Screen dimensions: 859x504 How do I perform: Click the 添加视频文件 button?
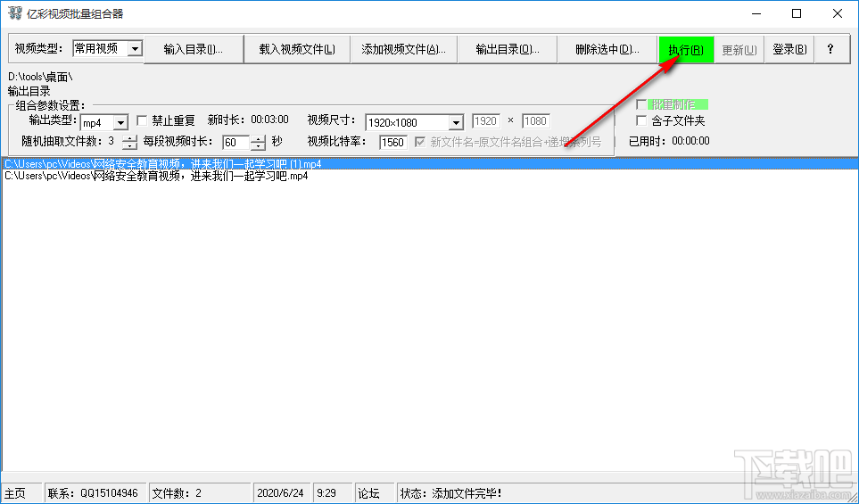click(404, 49)
